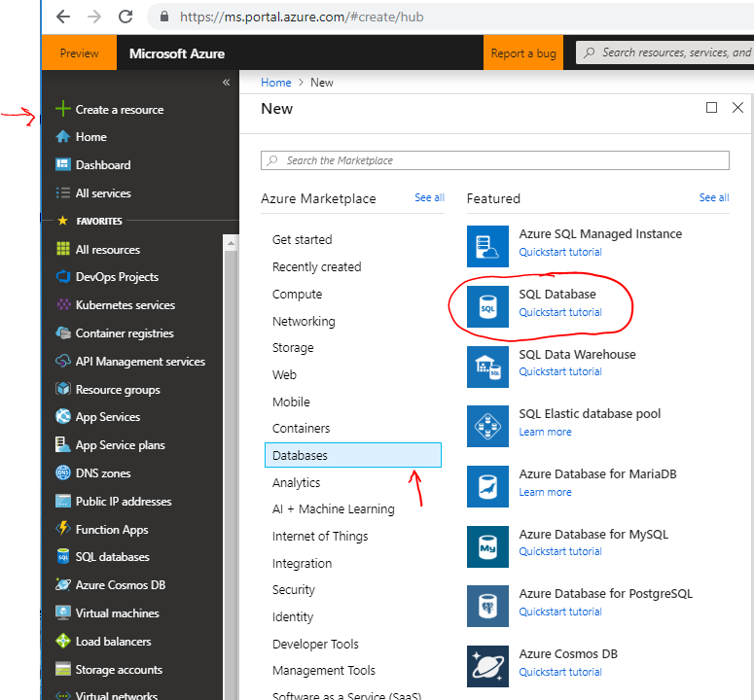This screenshot has width=754, height=700.
Task: Select the Compute category
Action: (297, 294)
